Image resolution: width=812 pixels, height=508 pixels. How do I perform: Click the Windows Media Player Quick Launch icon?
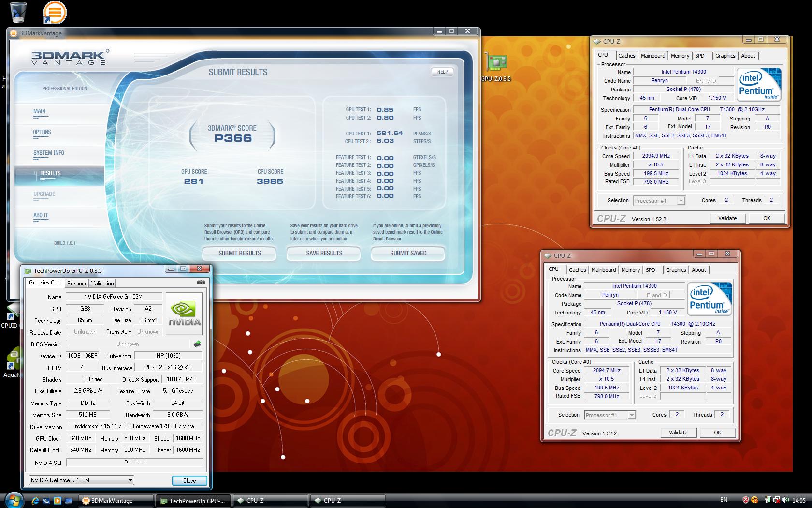tap(58, 501)
